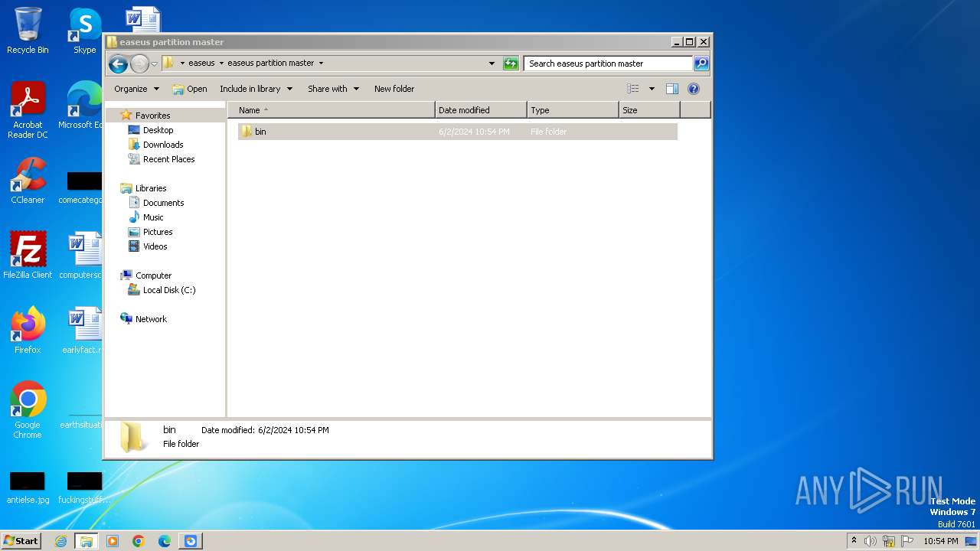Screen dimensions: 980x551
Task: Click the refresh button beside address bar
Action: click(x=511, y=64)
